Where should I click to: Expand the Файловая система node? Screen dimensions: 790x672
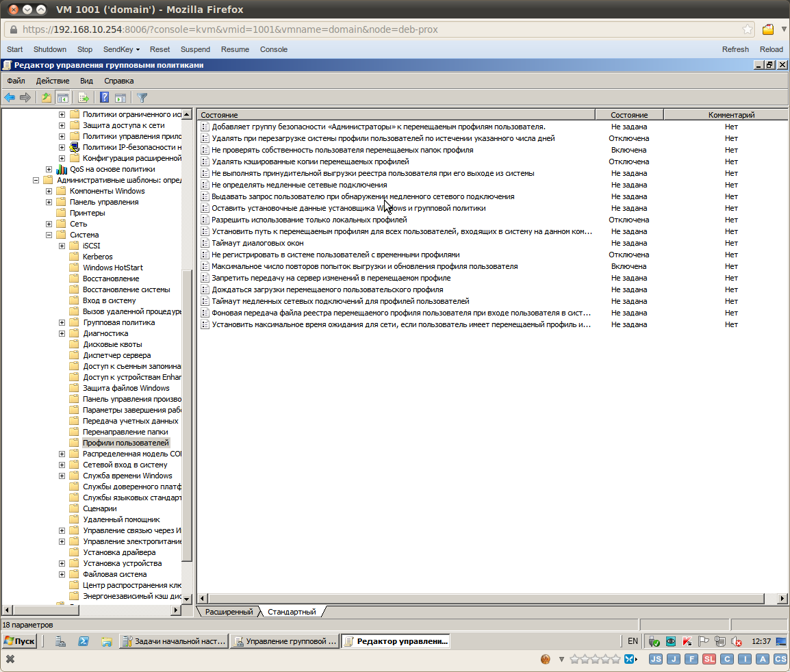[x=62, y=574]
